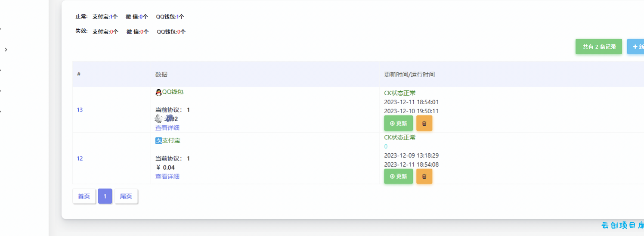Click the cyan 0 value in row 12
This screenshot has height=236, width=644.
(386, 146)
